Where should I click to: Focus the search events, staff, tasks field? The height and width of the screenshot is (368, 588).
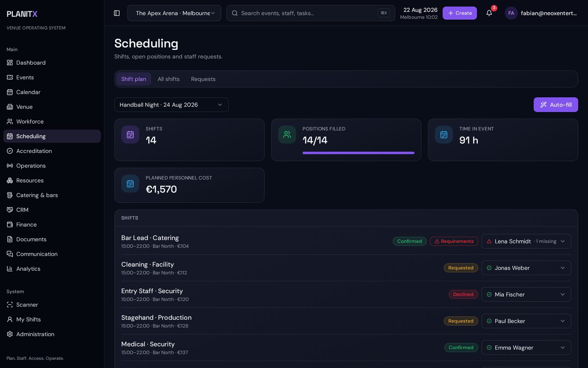(x=311, y=13)
